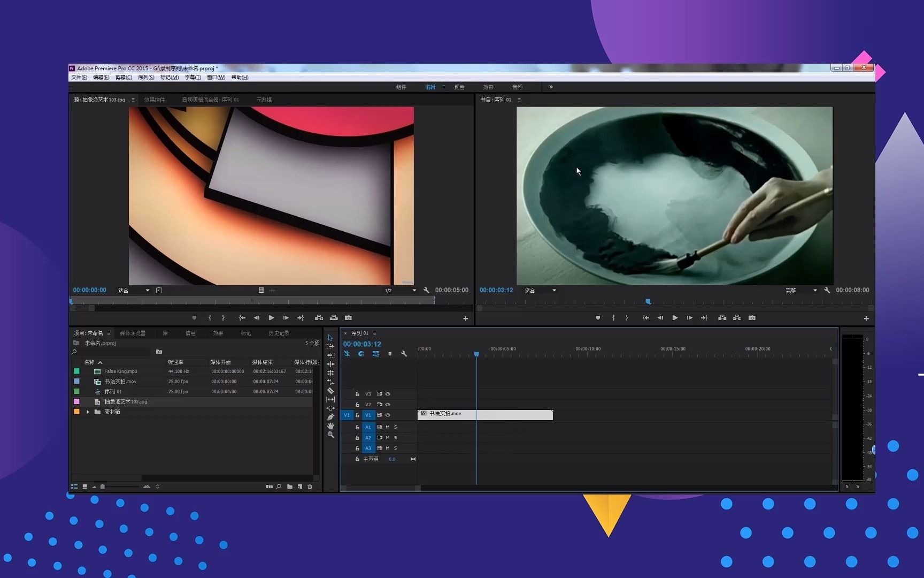The height and width of the screenshot is (578, 924).
Task: Open 序列 01 timeline panel menu
Action: 374,333
